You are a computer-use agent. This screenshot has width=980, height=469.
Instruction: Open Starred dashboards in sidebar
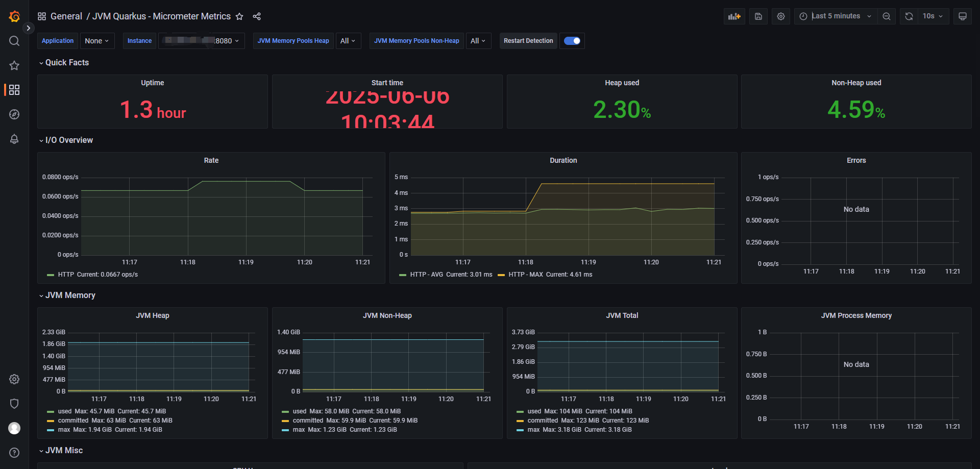(x=14, y=65)
